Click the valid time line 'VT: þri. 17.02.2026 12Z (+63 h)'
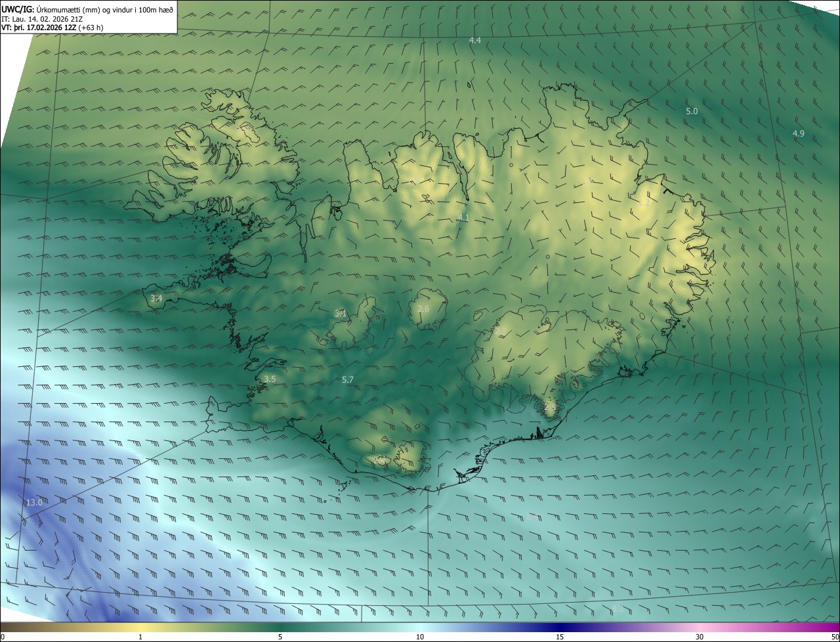Viewport: 840px width, 642px height. point(52,28)
